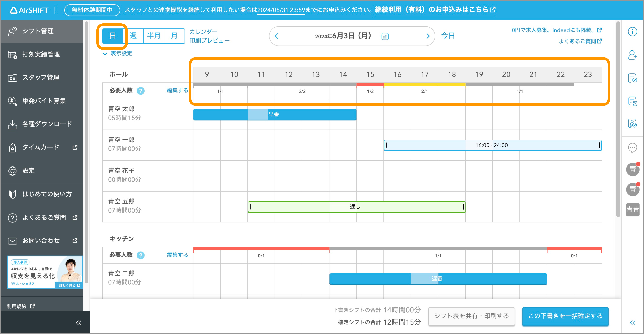This screenshot has height=334, width=644.
Task: Click the red 1/2 shortage cell at 15時
Action: point(370,91)
